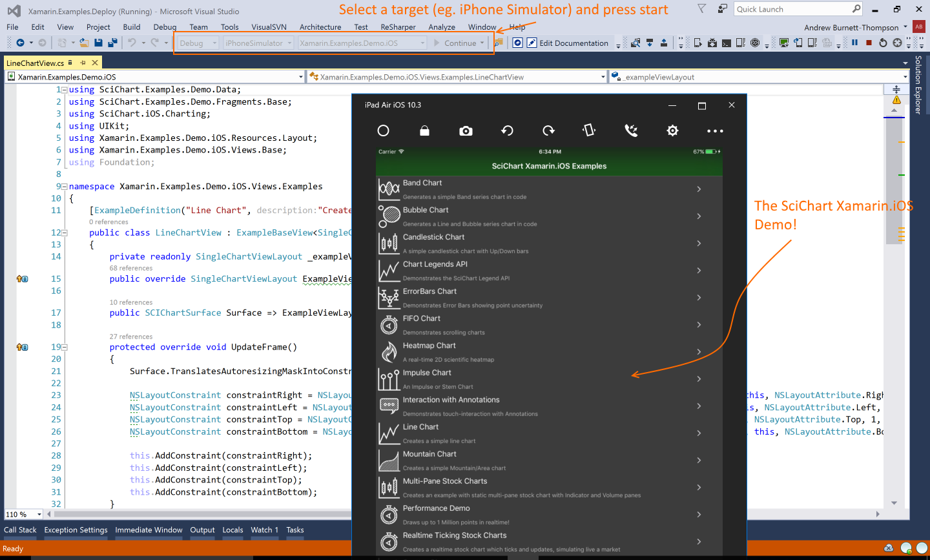930x560 pixels.
Task: Open the Performance Demo example in simulator
Action: pos(549,515)
